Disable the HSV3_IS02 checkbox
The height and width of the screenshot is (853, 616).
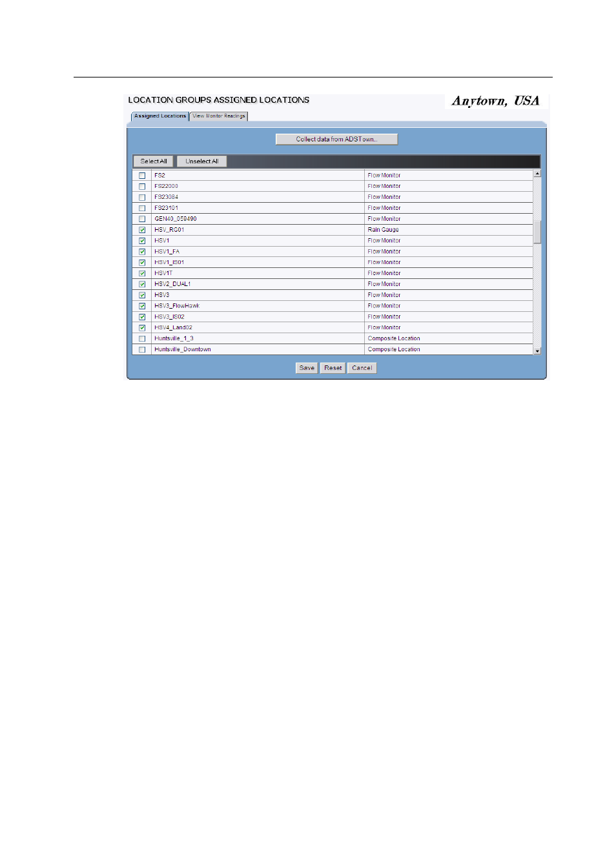click(x=142, y=317)
